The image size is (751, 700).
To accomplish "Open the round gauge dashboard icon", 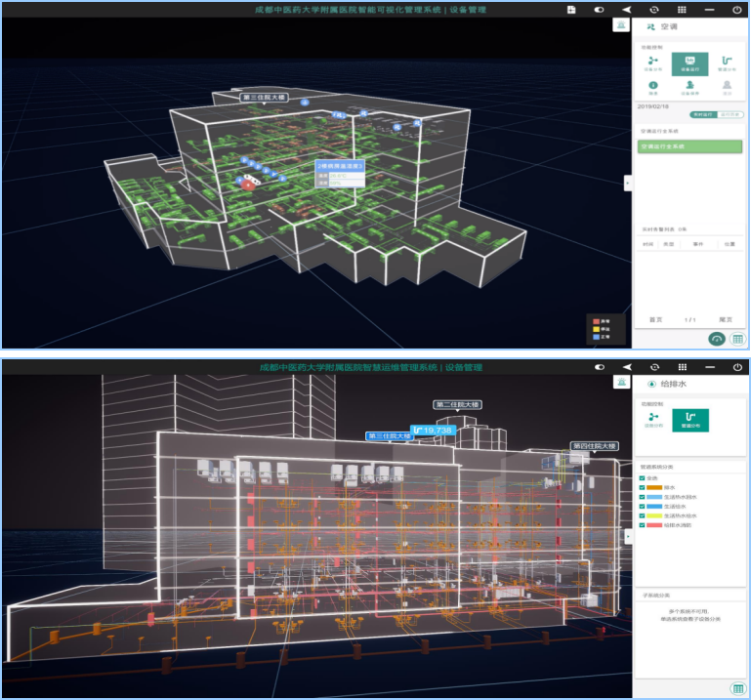I will (717, 338).
